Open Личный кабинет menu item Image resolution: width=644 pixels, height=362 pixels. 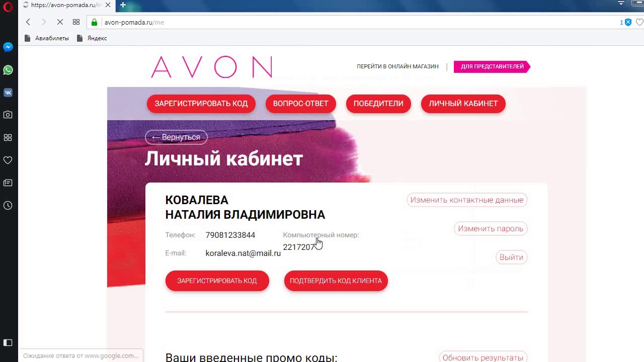tap(463, 104)
